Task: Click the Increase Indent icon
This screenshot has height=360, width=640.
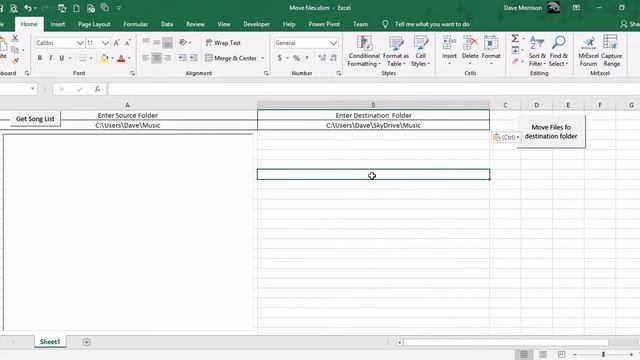Action: click(193, 58)
